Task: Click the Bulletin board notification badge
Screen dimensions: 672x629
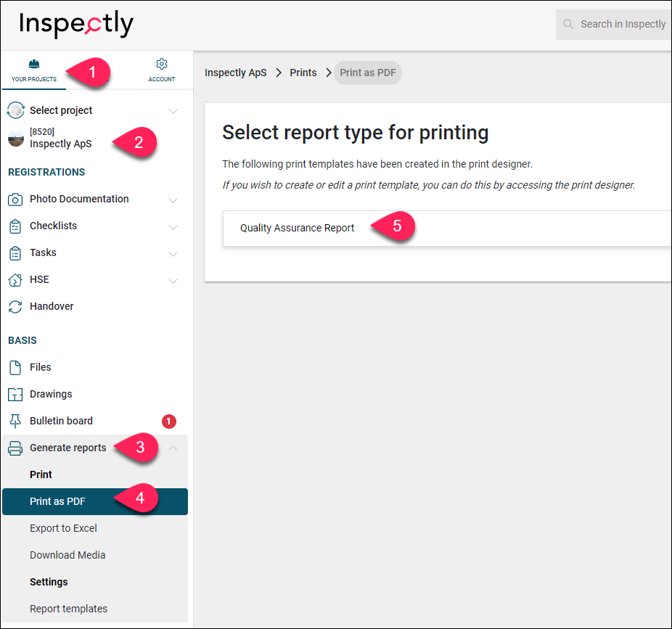Action: pos(169,422)
